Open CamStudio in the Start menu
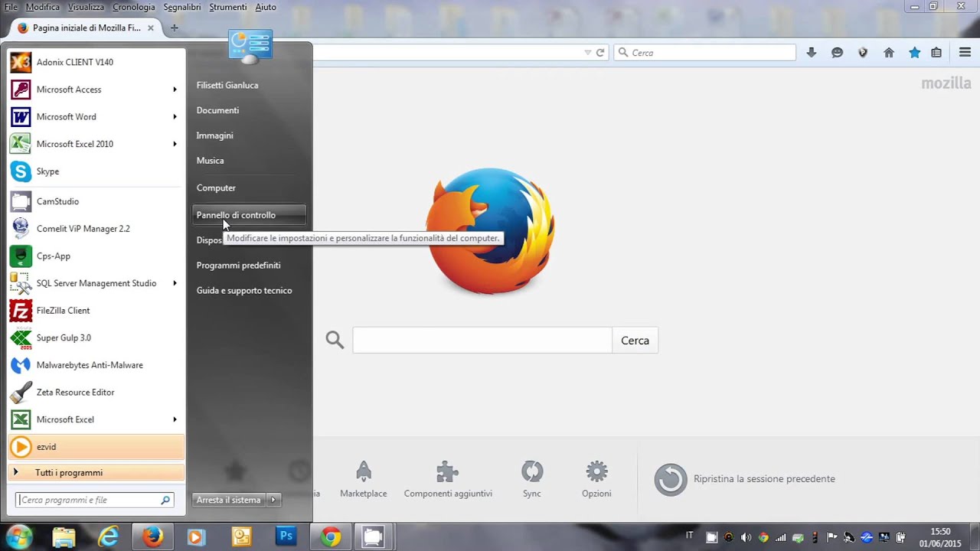This screenshot has height=551, width=980. tap(96, 201)
